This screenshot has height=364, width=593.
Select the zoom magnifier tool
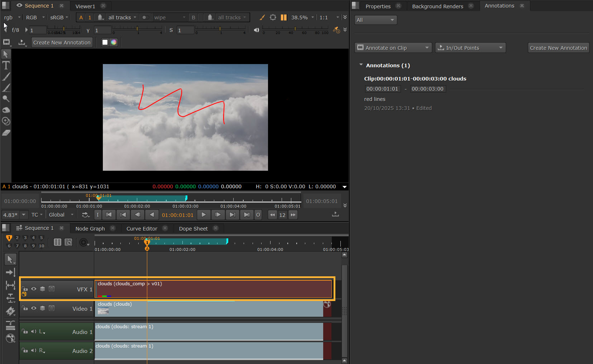pos(6,99)
